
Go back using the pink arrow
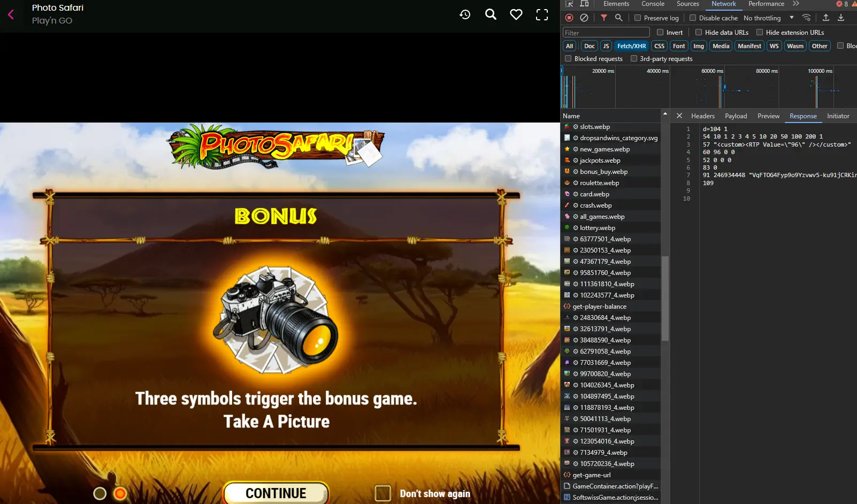[11, 14]
